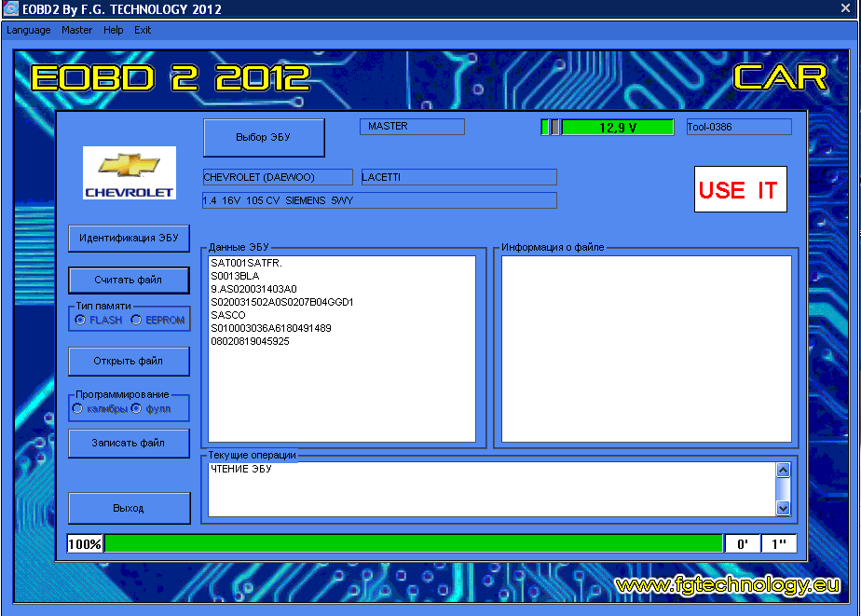This screenshot has height=616, width=861.
Task: Click inside the Информация о файле box
Action: (647, 349)
